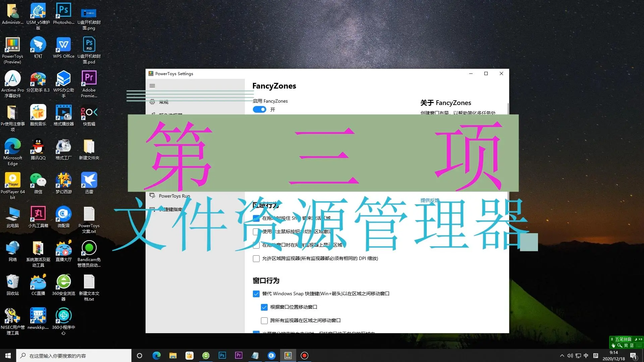
Task: Select the PotPlayer 64 bit desktop icon
Action: pos(13,186)
